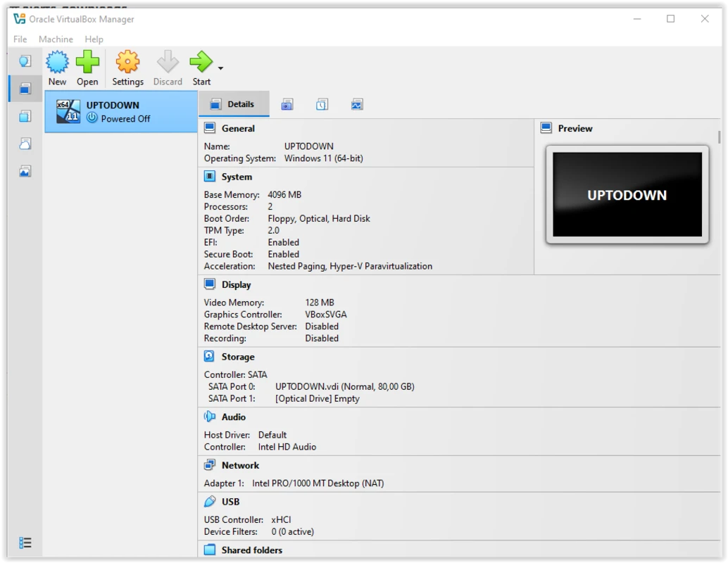728x563 pixels.
Task: Click the global tools menu icon at bottom left
Action: 25,543
